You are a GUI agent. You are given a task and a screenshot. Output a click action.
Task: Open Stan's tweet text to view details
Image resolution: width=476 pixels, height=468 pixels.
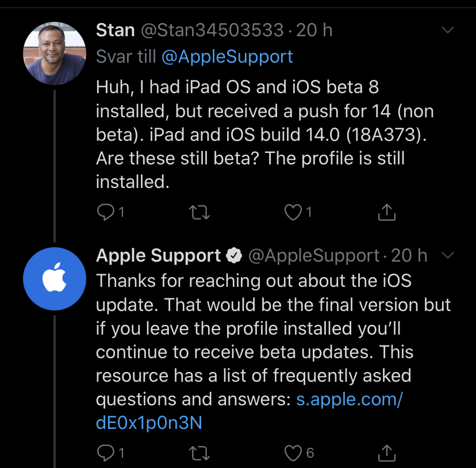[x=264, y=134]
